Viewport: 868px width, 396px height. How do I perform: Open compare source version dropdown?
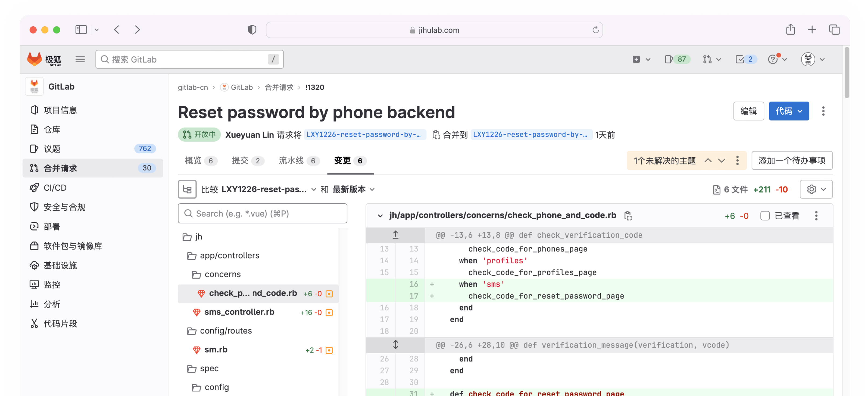click(x=269, y=189)
